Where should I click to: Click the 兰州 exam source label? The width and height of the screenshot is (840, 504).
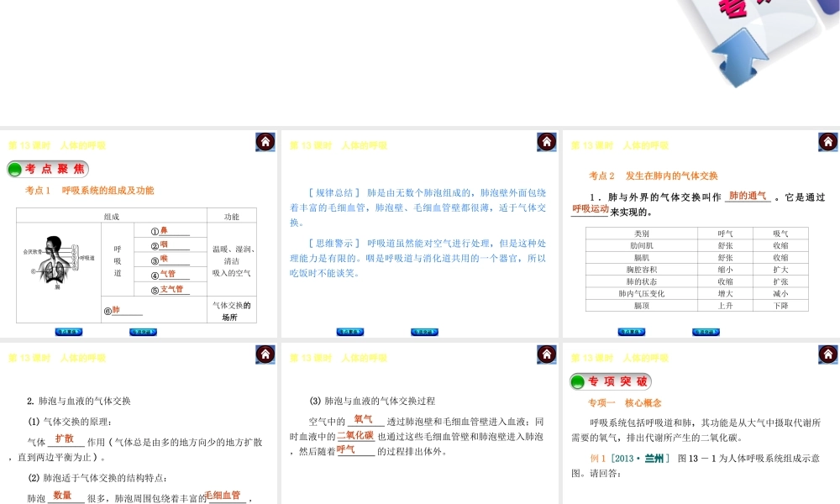click(x=654, y=459)
